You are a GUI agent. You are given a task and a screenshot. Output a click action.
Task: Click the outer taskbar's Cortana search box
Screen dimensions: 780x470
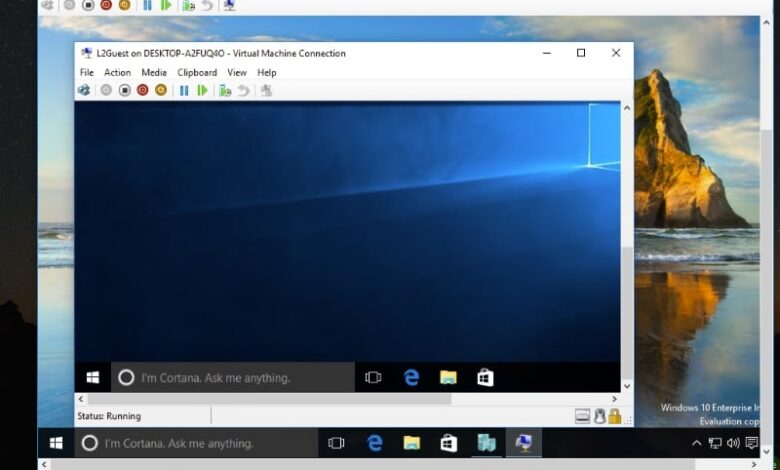196,443
